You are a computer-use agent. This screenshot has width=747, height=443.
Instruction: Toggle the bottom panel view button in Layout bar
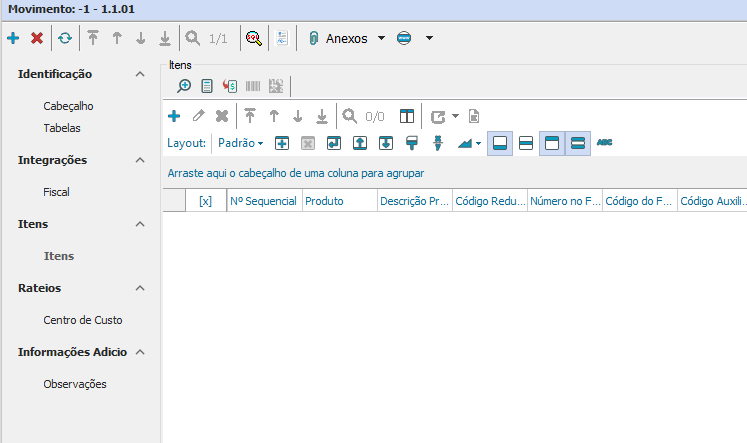(x=500, y=143)
